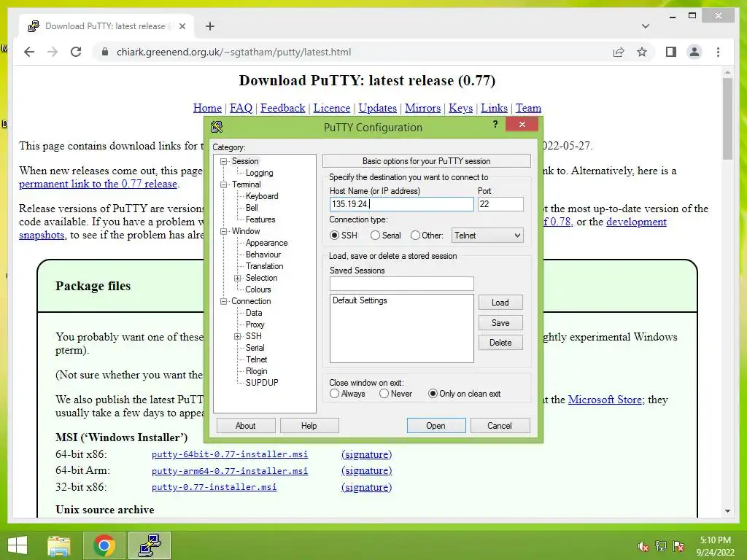Cancel the PuTTY Configuration dialog
The image size is (747, 560).
[x=500, y=426]
